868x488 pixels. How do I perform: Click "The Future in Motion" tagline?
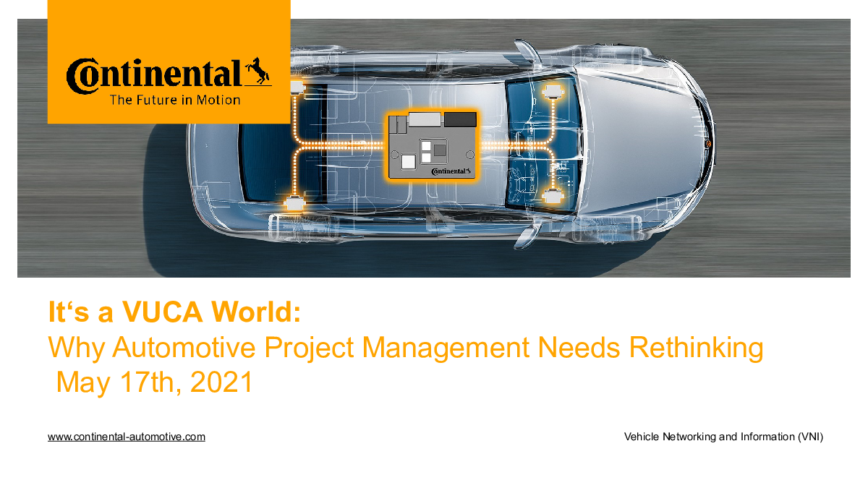(174, 100)
